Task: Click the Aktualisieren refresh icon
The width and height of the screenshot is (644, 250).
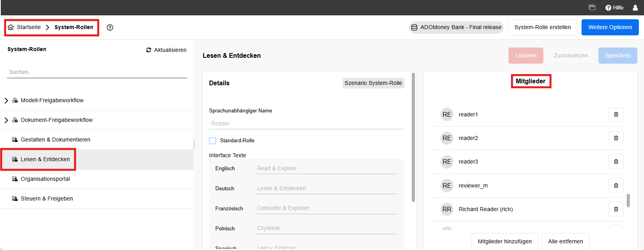Action: coord(149,50)
